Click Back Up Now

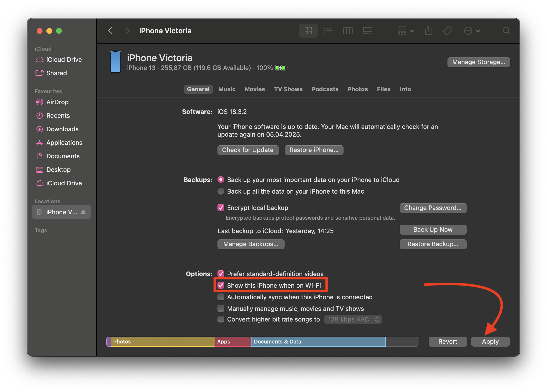(x=433, y=230)
